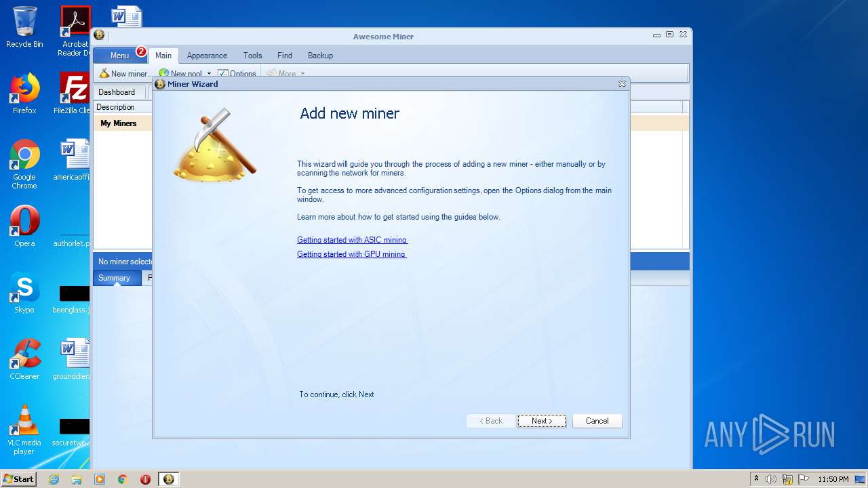868x488 pixels.
Task: Open Internet Explorer from the taskbar
Action: click(54, 479)
